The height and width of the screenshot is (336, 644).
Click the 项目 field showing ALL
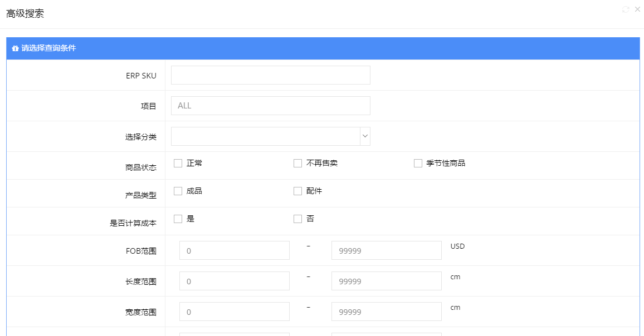[x=271, y=106]
